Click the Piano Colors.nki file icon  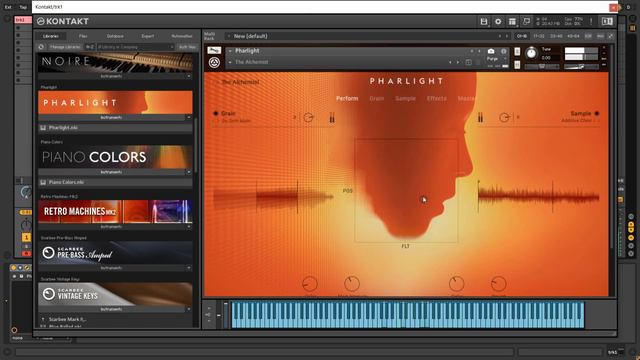click(x=43, y=182)
